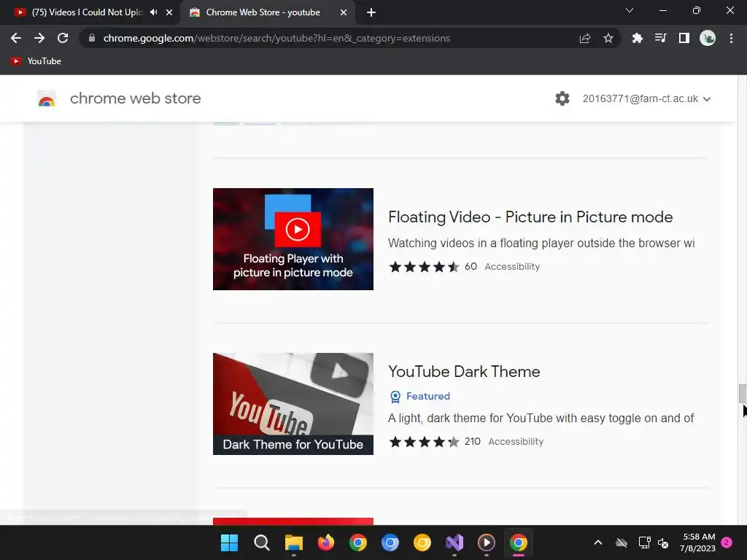Mute the audio on the YouTube tab
The height and width of the screenshot is (560, 747).
coord(153,12)
